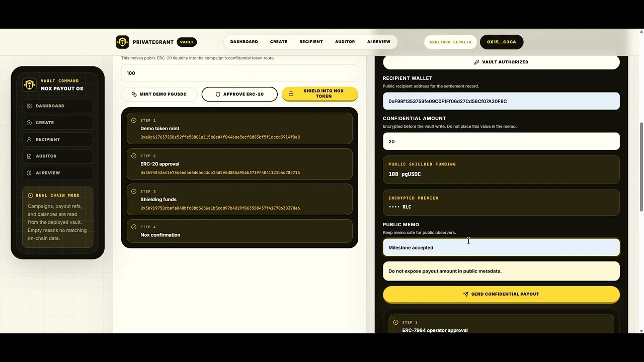Click the Send Confidential Payout button
Image resolution: width=644 pixels, height=362 pixels.
click(x=501, y=294)
